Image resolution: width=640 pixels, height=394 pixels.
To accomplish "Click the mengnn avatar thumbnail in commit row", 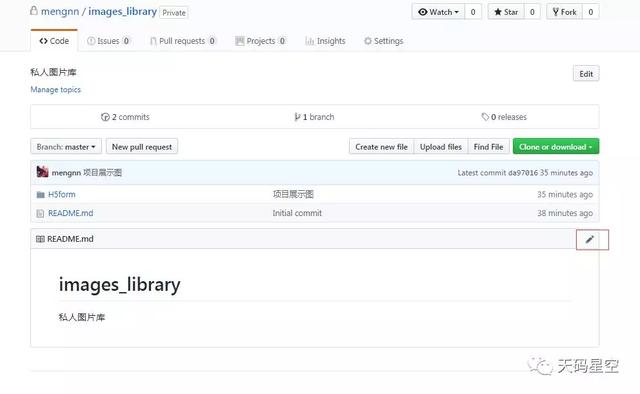I will click(42, 172).
